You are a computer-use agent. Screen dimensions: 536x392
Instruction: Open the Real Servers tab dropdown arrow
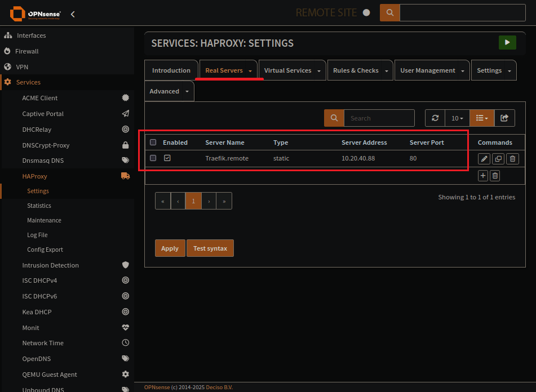(x=250, y=70)
